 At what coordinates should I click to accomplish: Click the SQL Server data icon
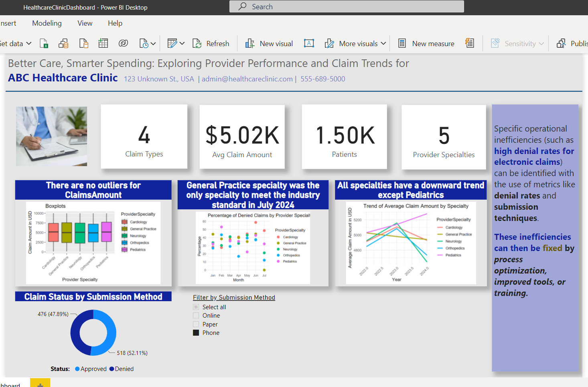point(83,43)
